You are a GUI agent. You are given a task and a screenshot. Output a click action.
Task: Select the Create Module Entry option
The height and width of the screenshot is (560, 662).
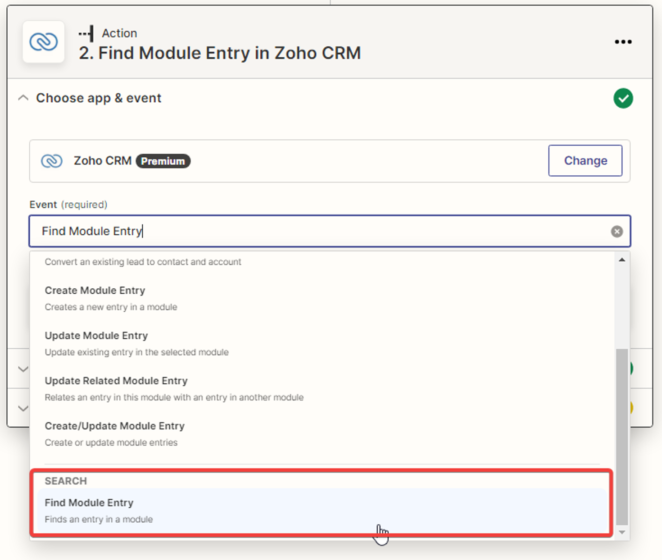[323, 298]
